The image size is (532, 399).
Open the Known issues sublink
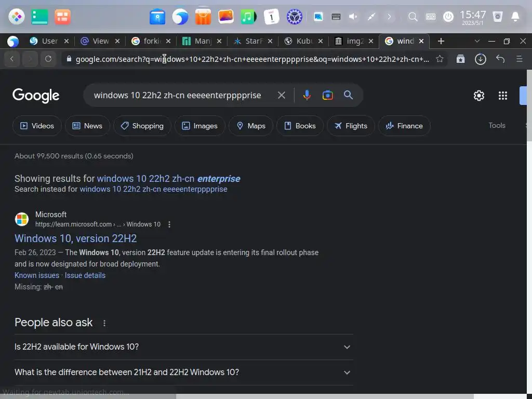click(37, 275)
